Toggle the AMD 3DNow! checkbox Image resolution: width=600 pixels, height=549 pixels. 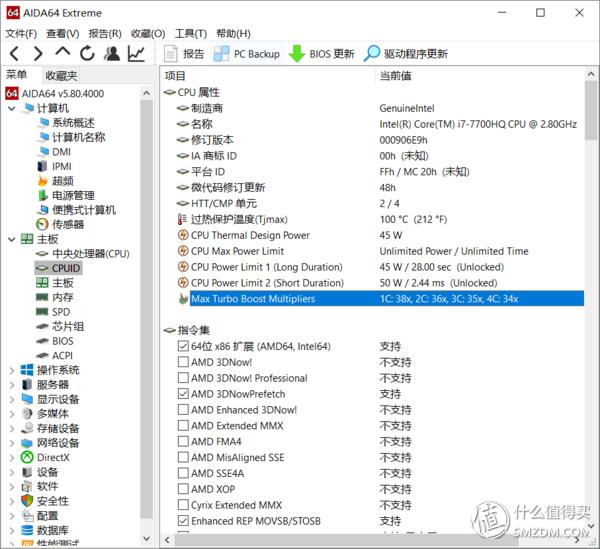coord(183,362)
